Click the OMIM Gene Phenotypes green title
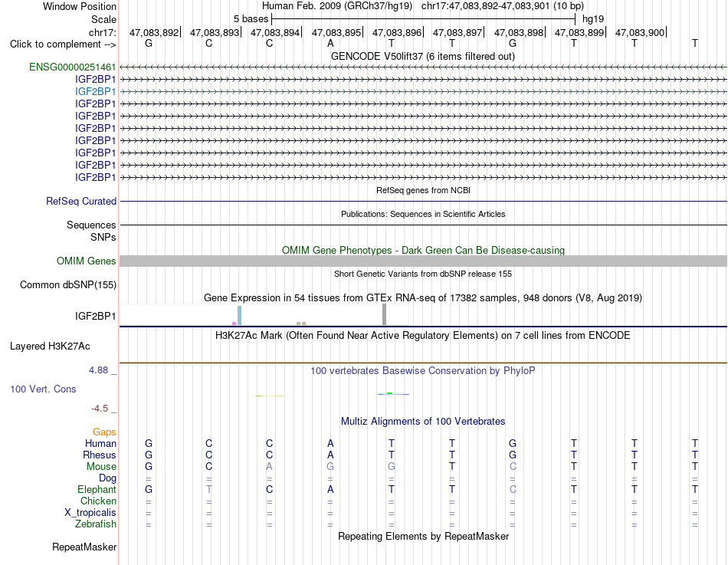This screenshot has height=565, width=728. 424,250
